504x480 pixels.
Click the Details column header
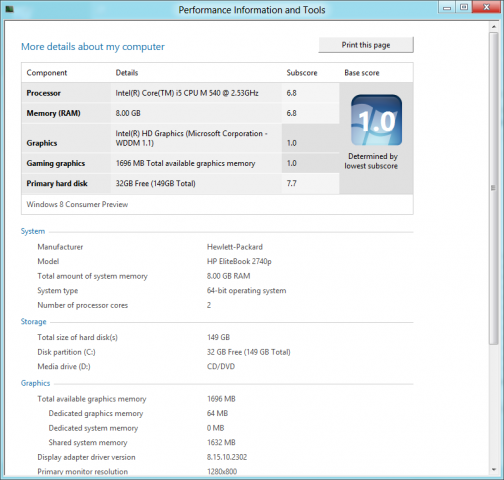click(127, 73)
